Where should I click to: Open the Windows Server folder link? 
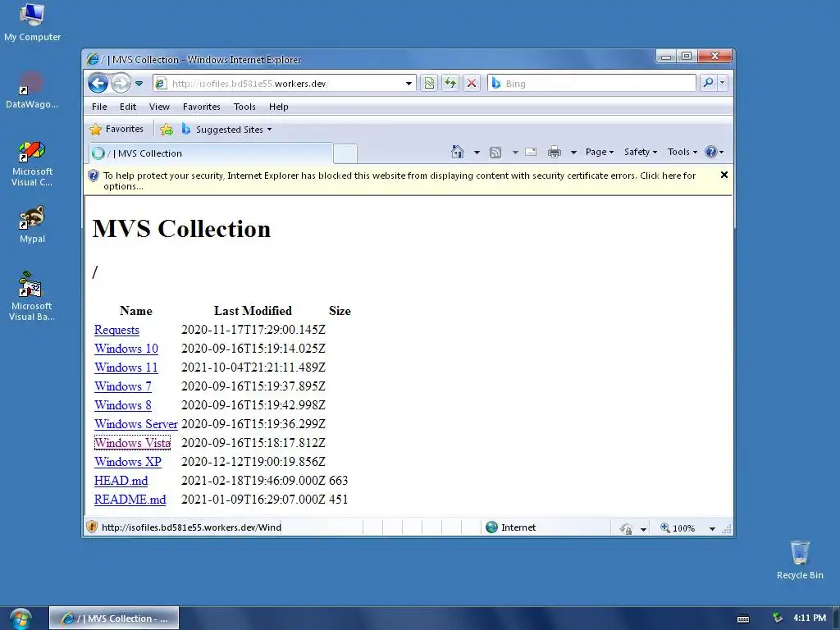tap(136, 424)
